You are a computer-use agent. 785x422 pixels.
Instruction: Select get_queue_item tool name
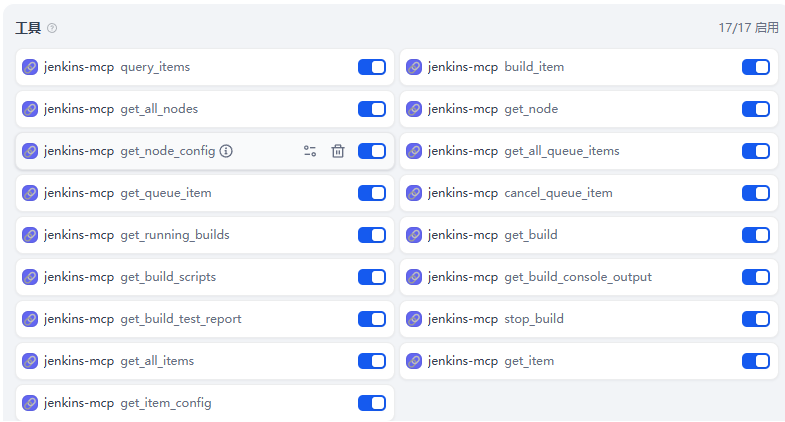tap(166, 193)
